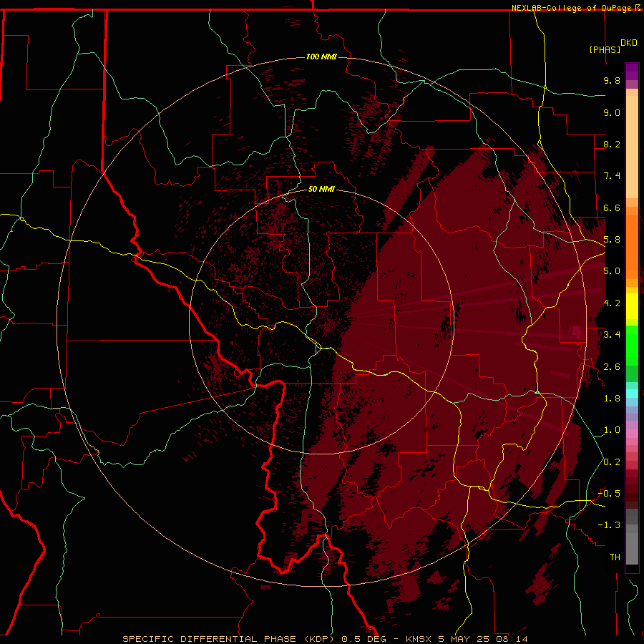Click the orange segment of the color scale

click(632, 247)
